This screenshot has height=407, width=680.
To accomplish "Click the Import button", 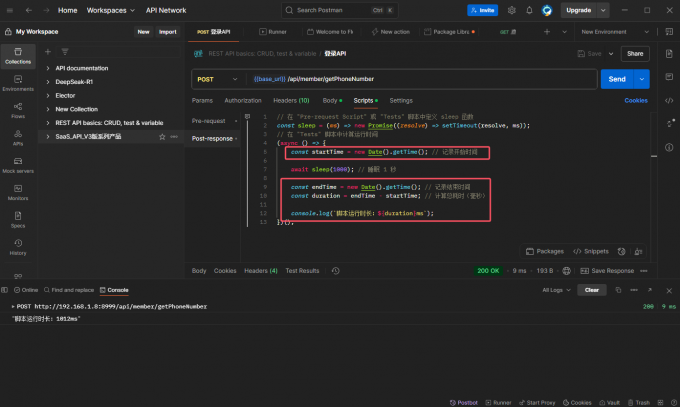I will click(x=167, y=32).
